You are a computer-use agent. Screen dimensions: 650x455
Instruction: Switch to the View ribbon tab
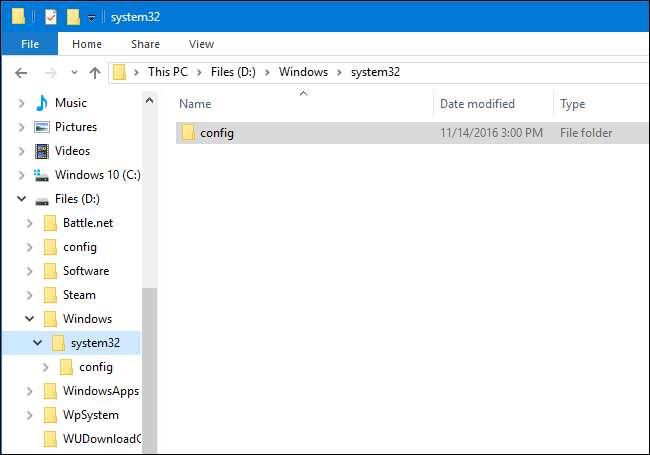[x=201, y=44]
